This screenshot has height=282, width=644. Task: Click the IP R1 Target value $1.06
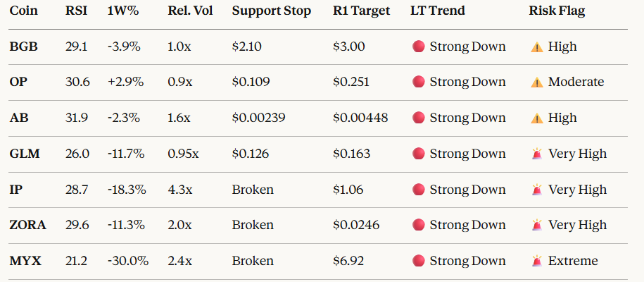click(348, 190)
